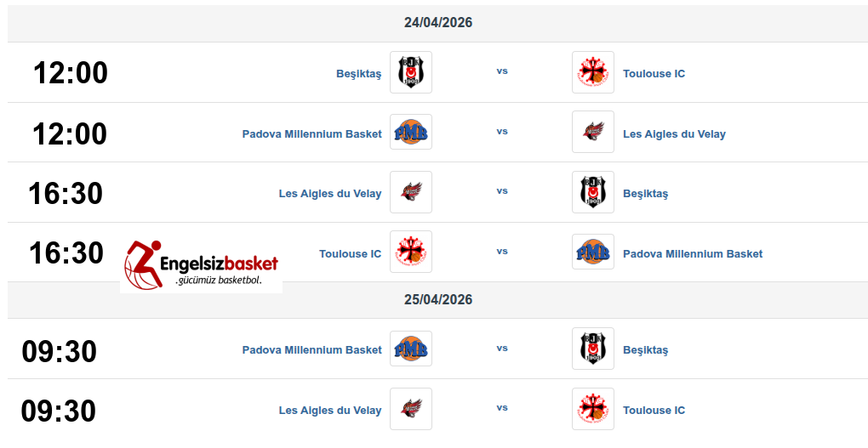
Task: Click the Engelsizbasket logo banner
Action: (202, 265)
